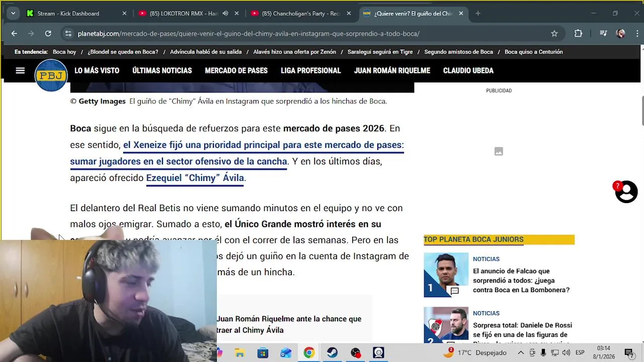644x362 pixels.
Task: Open the Daniele De Rossi article thumbnail
Action: coord(446,325)
